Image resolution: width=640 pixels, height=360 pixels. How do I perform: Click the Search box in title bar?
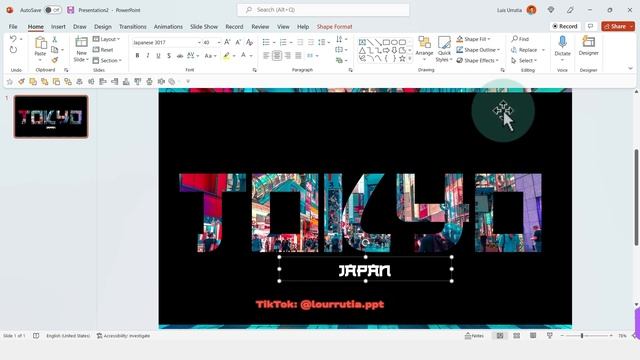(323, 10)
